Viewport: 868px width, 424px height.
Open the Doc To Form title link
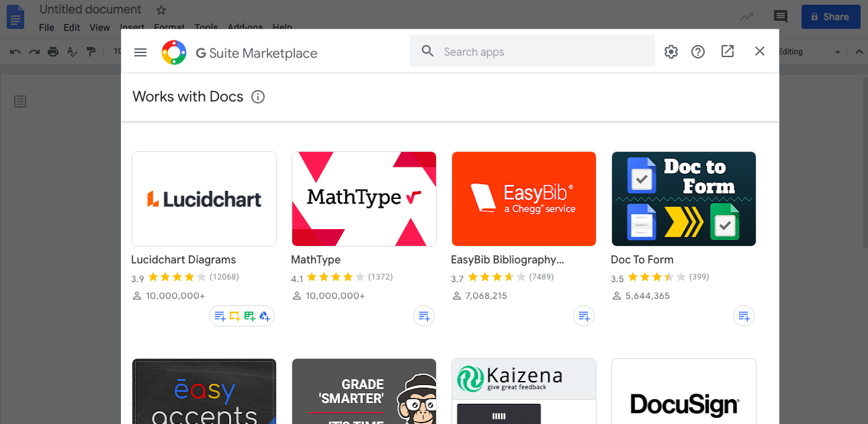click(642, 259)
